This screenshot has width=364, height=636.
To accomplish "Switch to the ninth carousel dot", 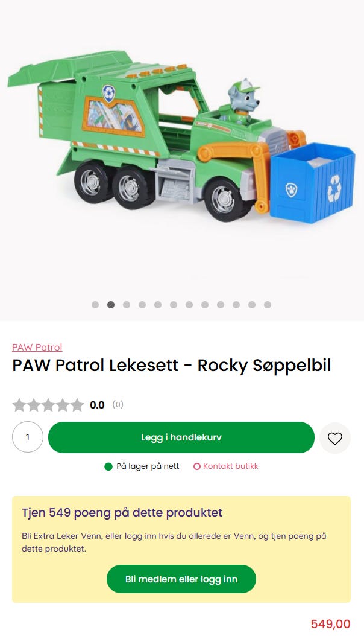I will [x=220, y=305].
